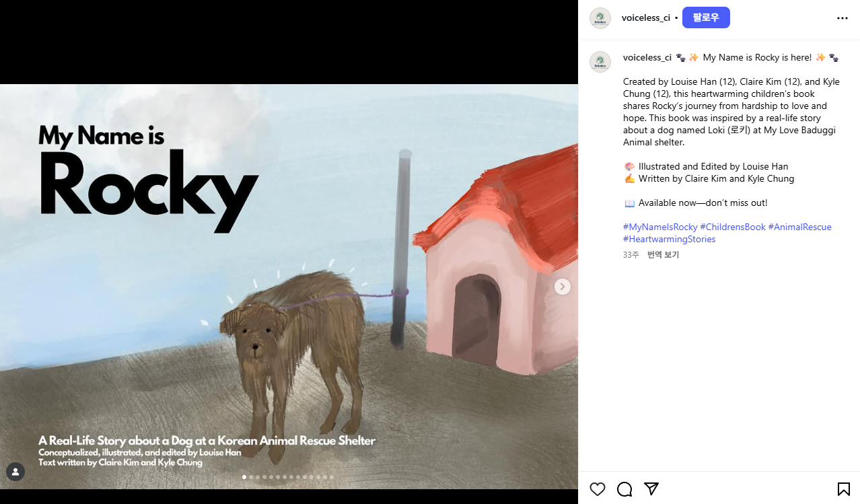Save the post with the bookmark icon
Viewport: 860px width, 504px height.
click(x=843, y=489)
